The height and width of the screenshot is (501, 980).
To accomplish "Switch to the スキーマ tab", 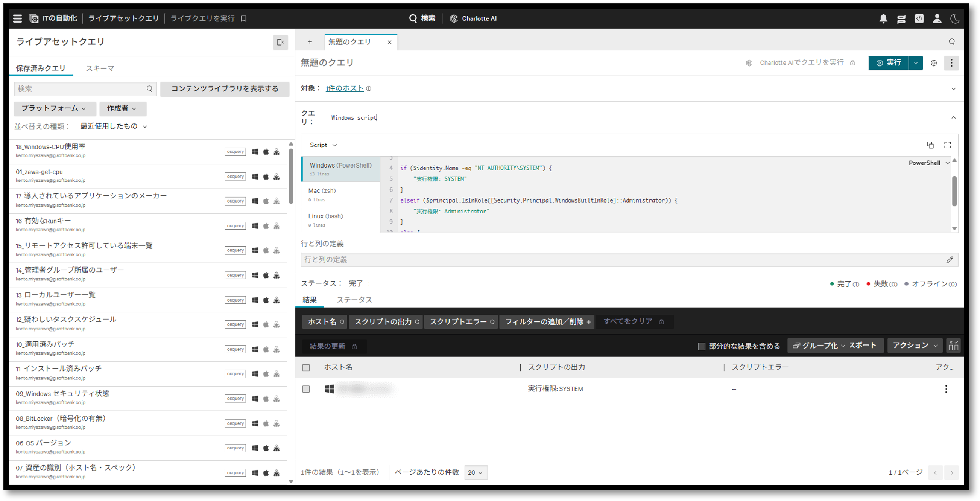I will coord(100,68).
